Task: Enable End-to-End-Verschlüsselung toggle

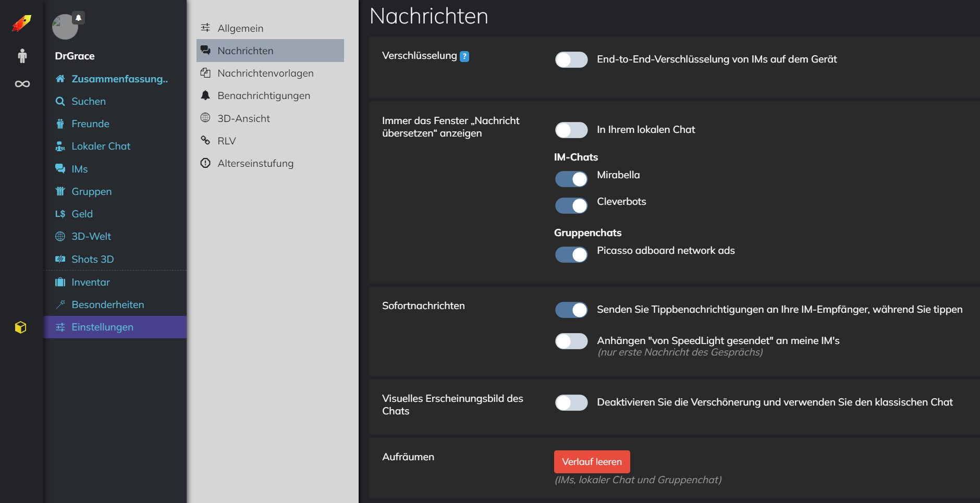Action: [x=571, y=60]
